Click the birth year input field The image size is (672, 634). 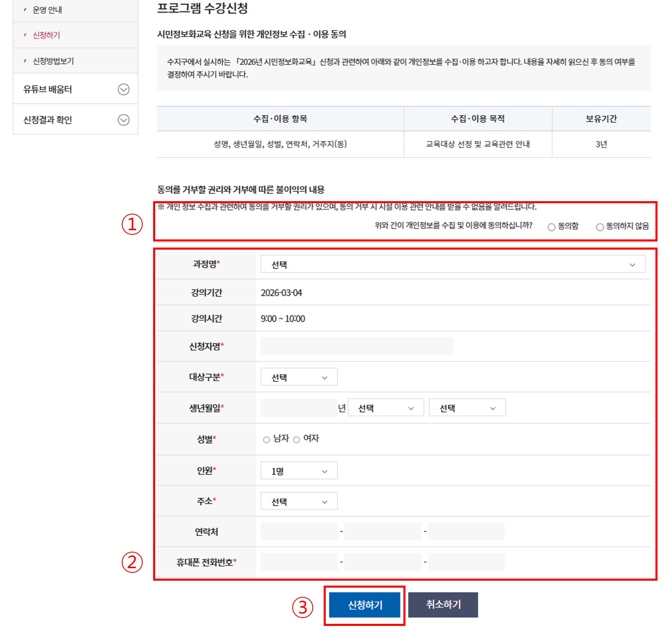(299, 408)
